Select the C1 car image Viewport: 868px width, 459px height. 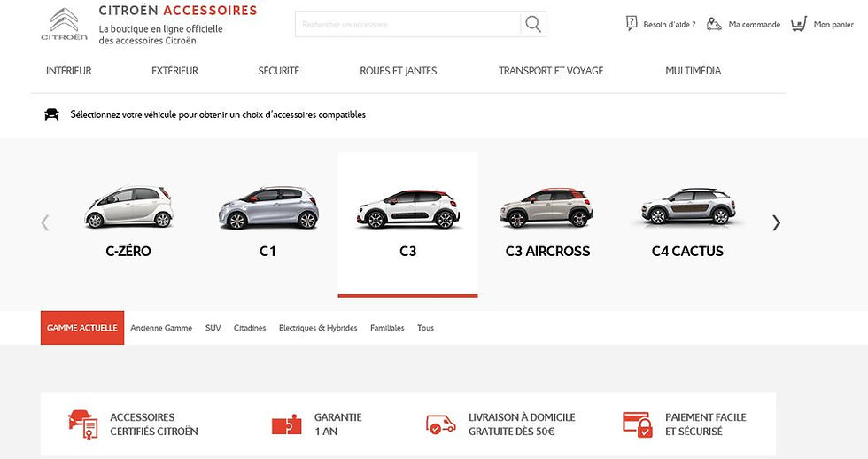coord(268,207)
